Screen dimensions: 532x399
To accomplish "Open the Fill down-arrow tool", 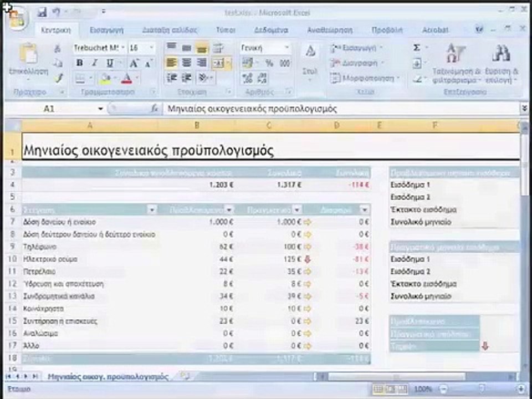I will tap(417, 63).
